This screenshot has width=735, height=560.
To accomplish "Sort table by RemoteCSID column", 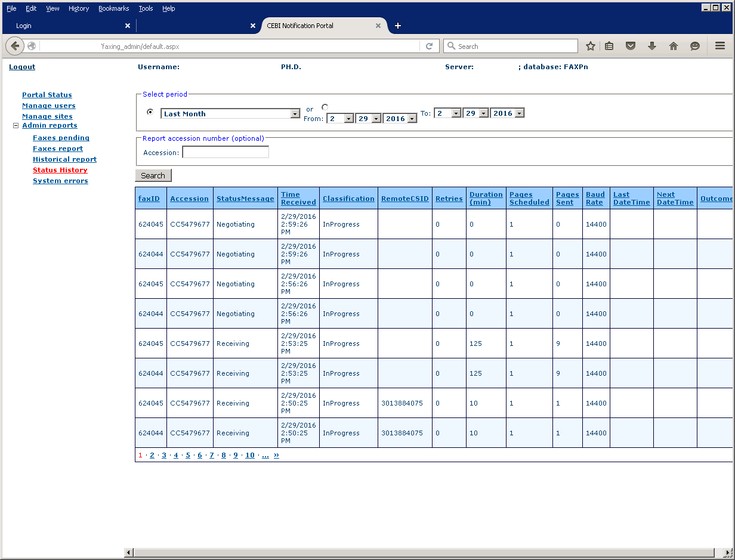I will (405, 199).
